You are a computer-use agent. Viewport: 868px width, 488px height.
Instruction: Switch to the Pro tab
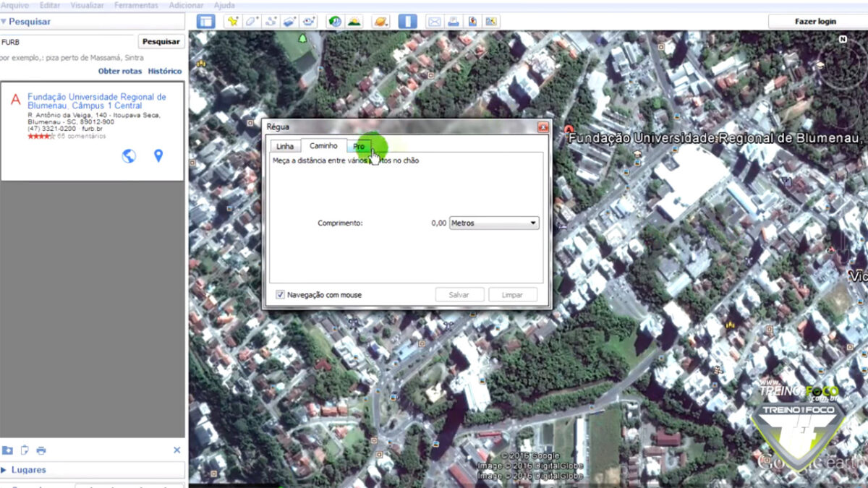click(x=359, y=147)
